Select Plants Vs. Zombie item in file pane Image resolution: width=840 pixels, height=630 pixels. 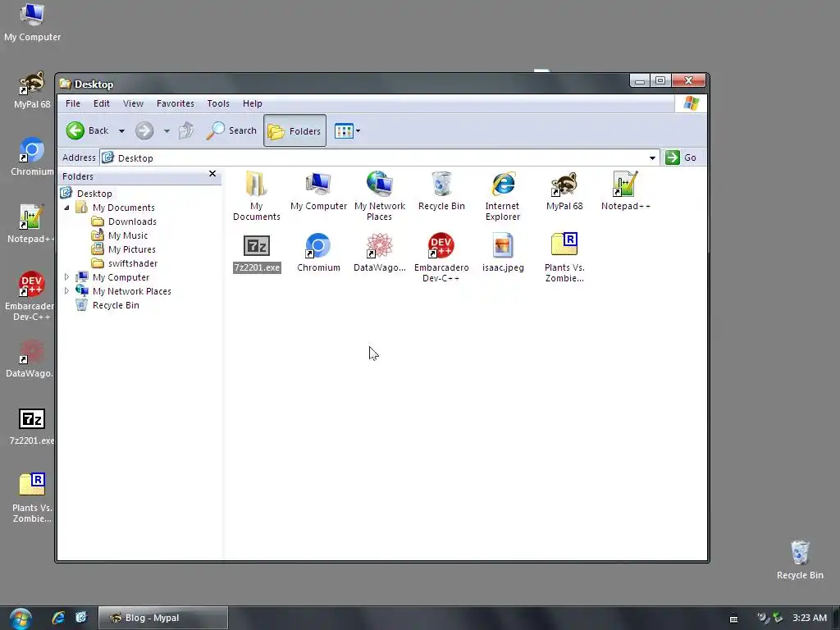(564, 257)
